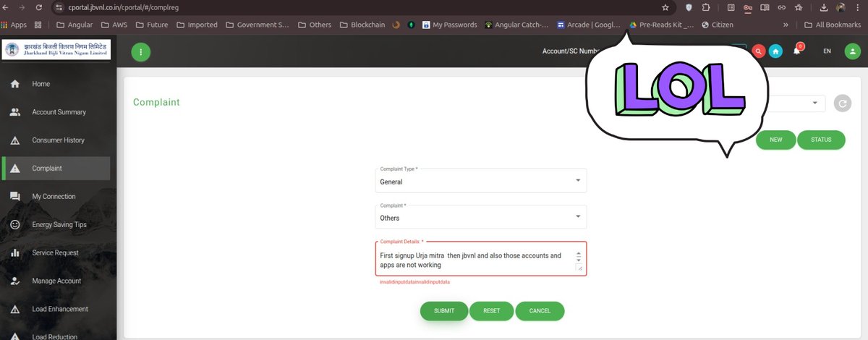The height and width of the screenshot is (340, 868).
Task: Open My Connection in sidebar
Action: [56, 197]
